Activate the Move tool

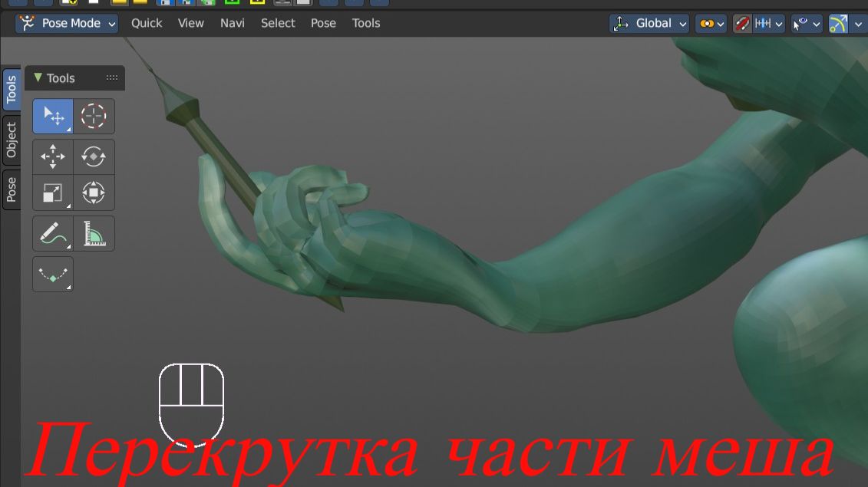click(x=53, y=156)
